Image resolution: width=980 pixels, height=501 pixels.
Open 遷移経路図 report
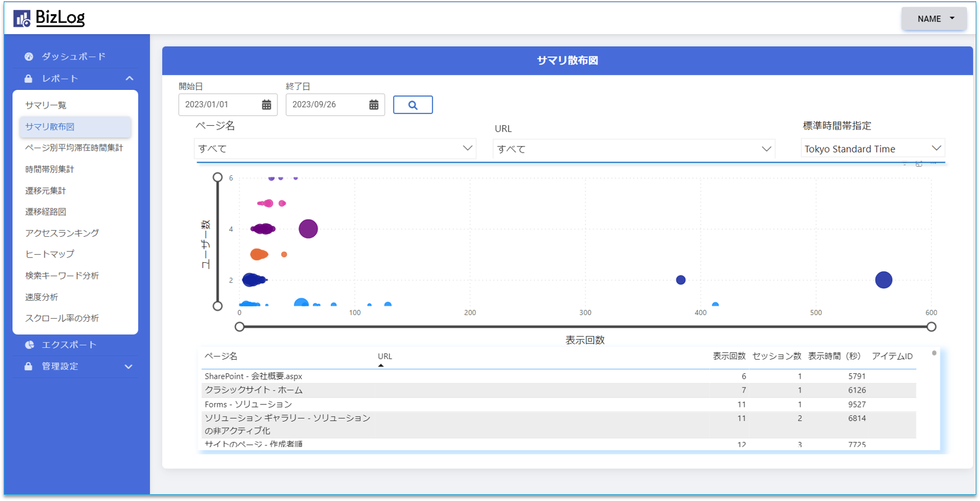[x=46, y=211]
